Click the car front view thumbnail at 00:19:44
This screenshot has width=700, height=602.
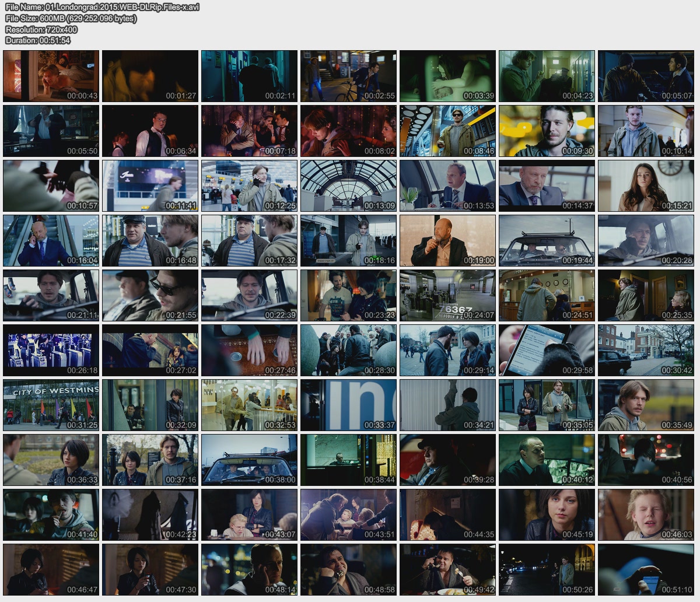(x=547, y=240)
